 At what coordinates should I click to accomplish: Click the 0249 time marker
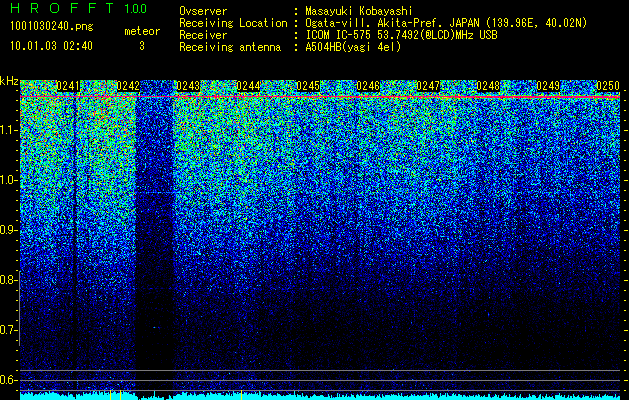[548, 86]
